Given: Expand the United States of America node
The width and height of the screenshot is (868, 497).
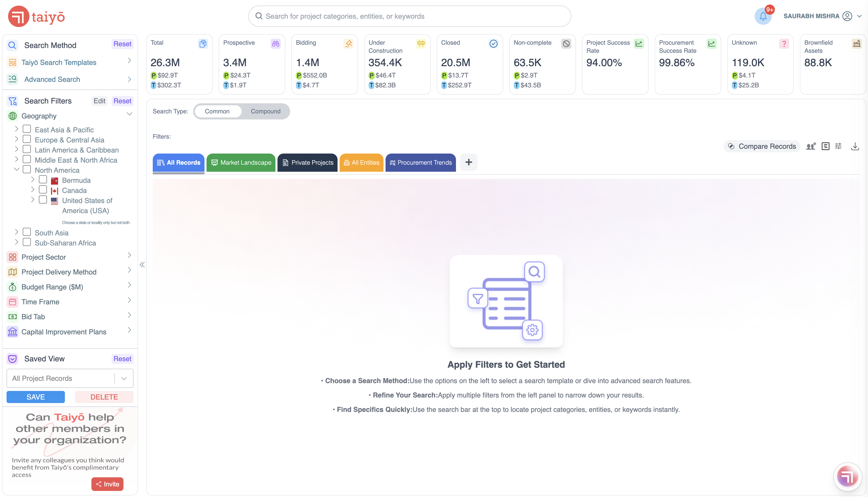Looking at the screenshot, I should 33,200.
